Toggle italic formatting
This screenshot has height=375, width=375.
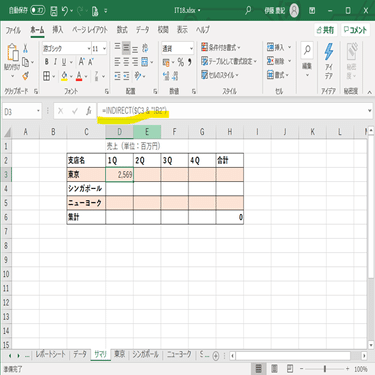(x=55, y=62)
